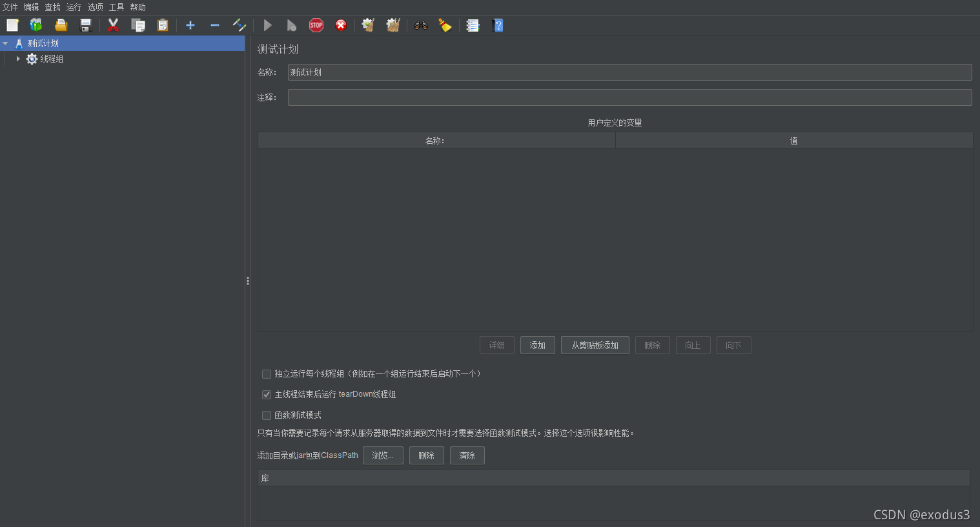Click the 从剪贴板添加 button

pos(595,345)
